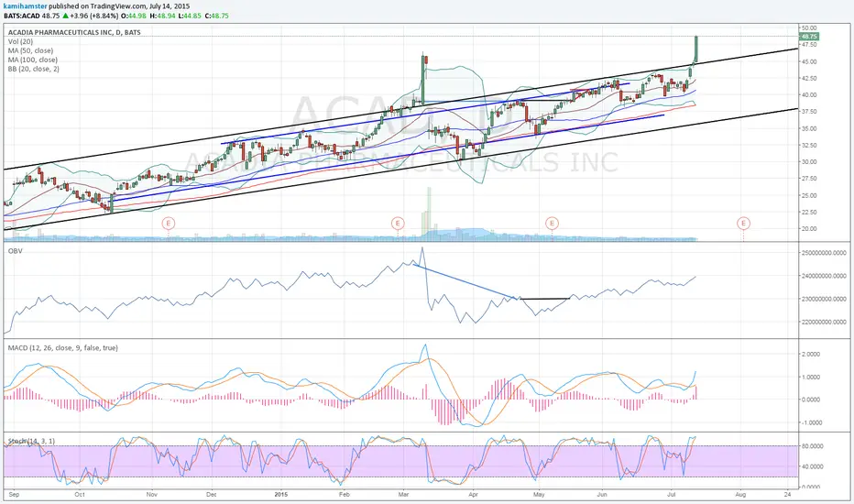854x504 pixels.
Task: Click the Mar label on time axis
Action: point(403,495)
